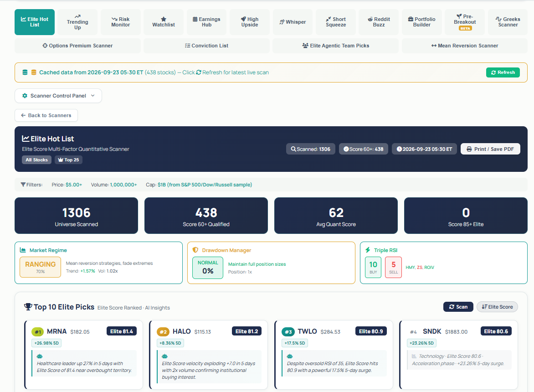Image resolution: width=534 pixels, height=392 pixels.
Task: Click the robot icon in the TWLO card
Action: [x=290, y=356]
